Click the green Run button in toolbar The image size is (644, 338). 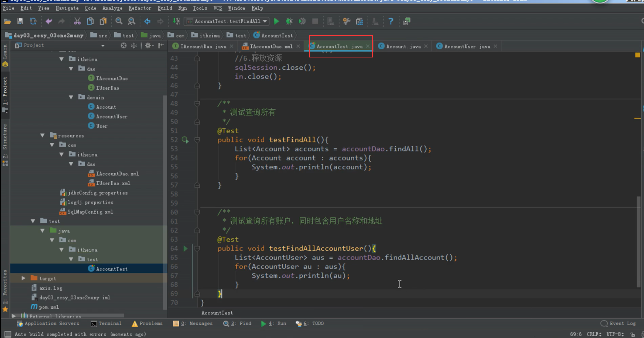[276, 21]
